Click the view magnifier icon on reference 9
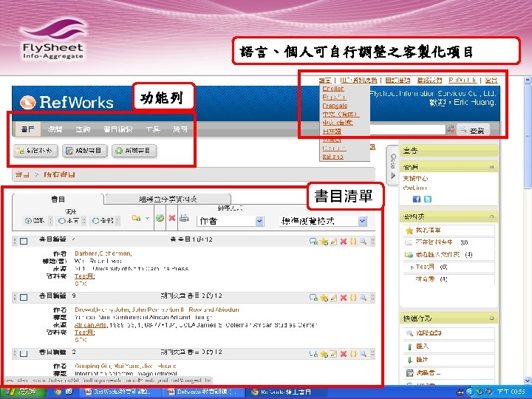This screenshot has height=399, width=532. [x=363, y=298]
